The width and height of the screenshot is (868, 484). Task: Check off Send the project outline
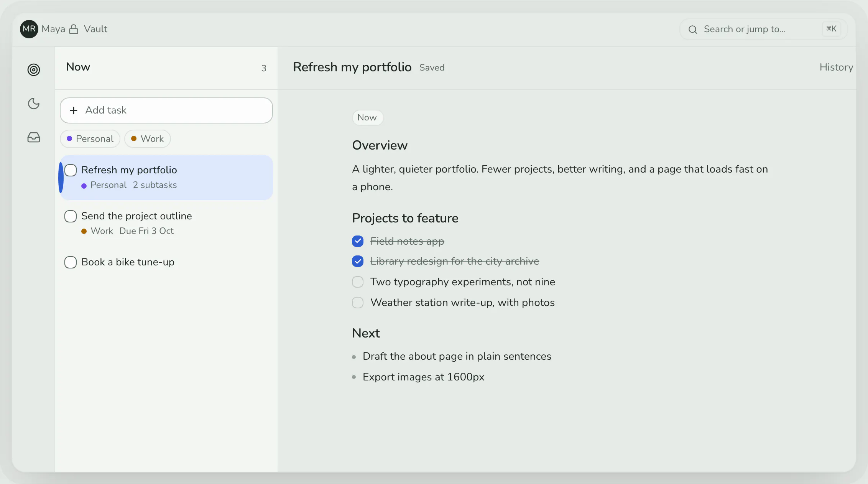pos(71,216)
